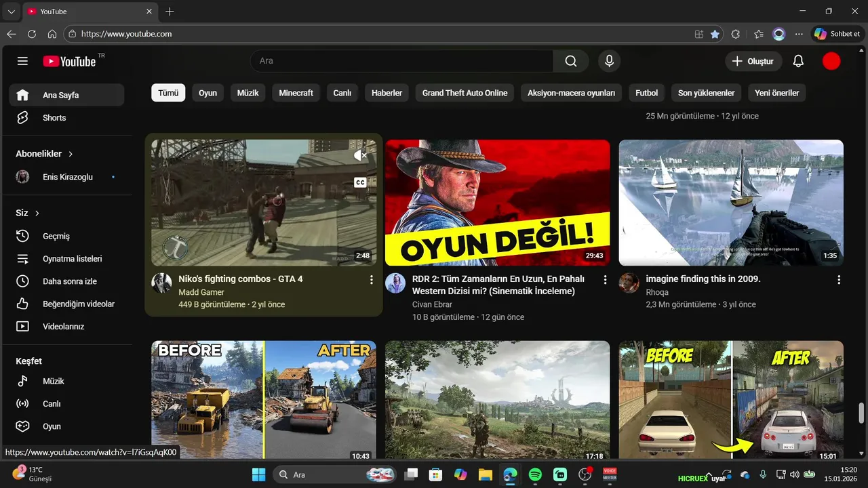Open the red account avatar menu
This screenshot has height=488, width=868.
(831, 61)
